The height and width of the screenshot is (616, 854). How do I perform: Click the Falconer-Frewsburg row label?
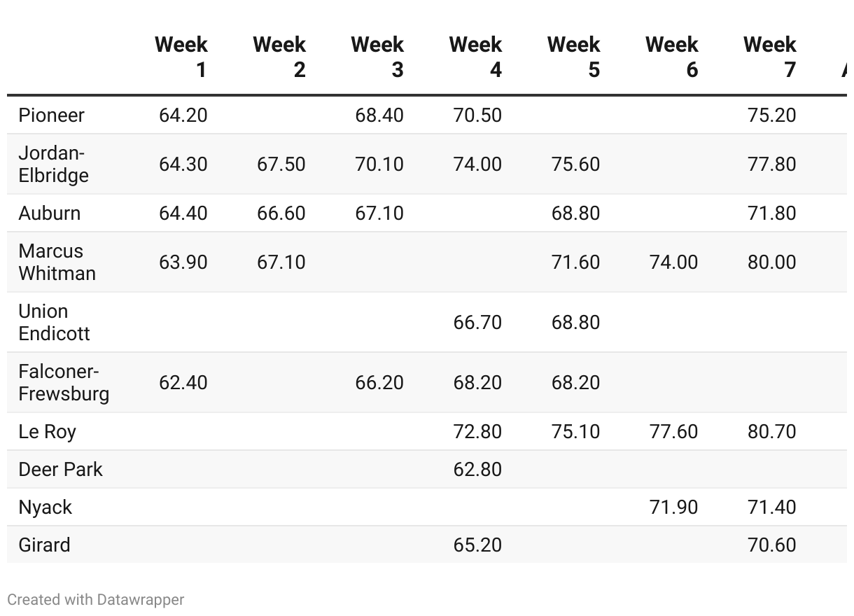64,382
